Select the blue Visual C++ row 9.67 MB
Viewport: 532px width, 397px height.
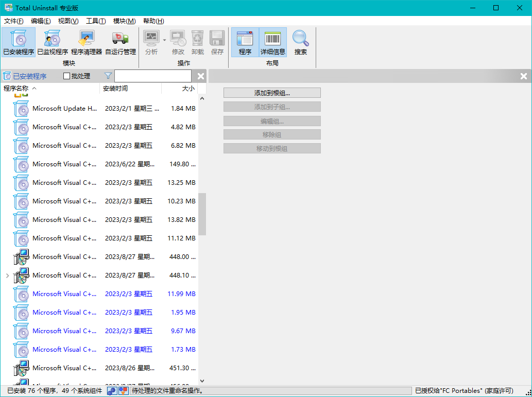pyautogui.click(x=99, y=331)
